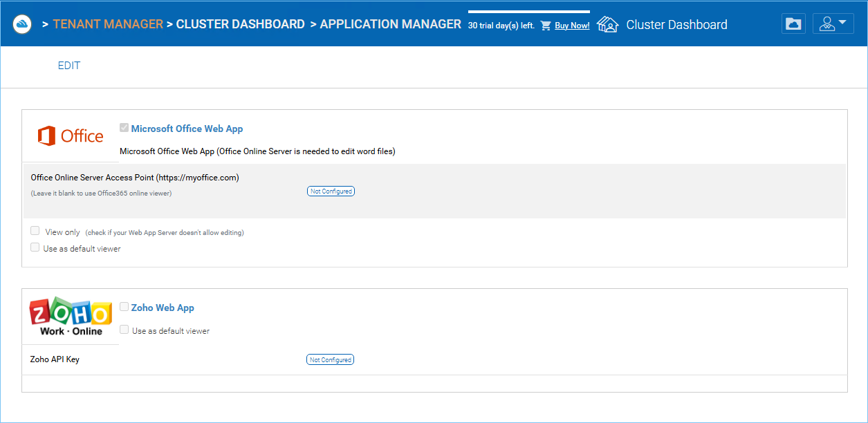Go to Tenant Manager breadcrumb
The height and width of the screenshot is (423, 868).
click(108, 24)
